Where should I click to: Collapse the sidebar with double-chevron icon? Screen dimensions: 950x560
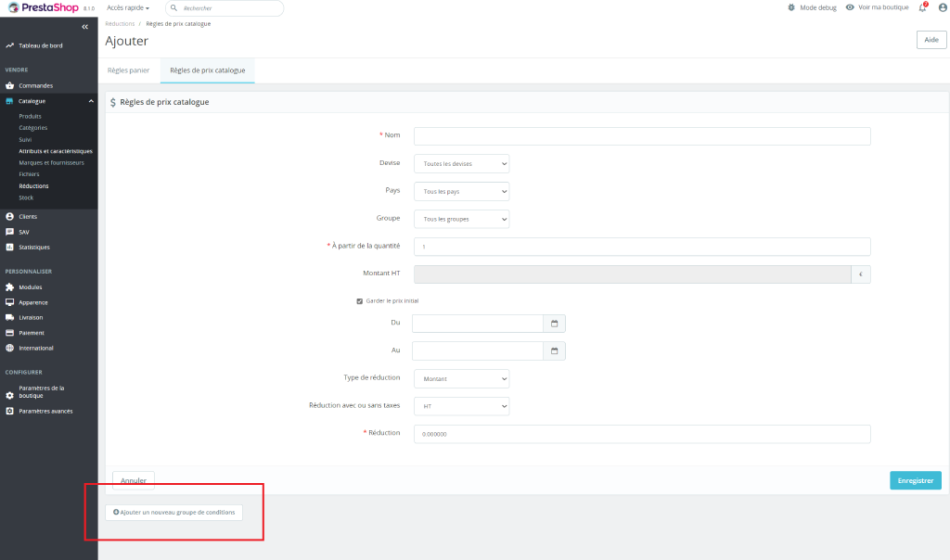(x=84, y=27)
